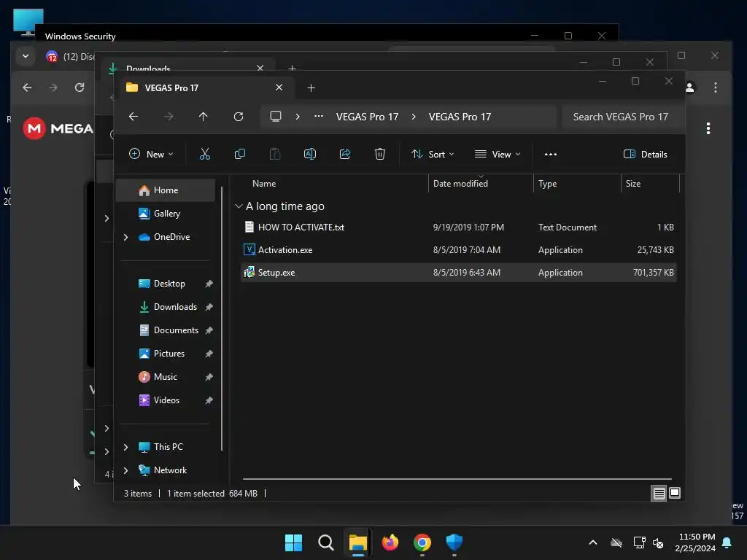Click the chevron after the monitor icon in the address bar
The width and height of the screenshot is (747, 560).
point(298,117)
